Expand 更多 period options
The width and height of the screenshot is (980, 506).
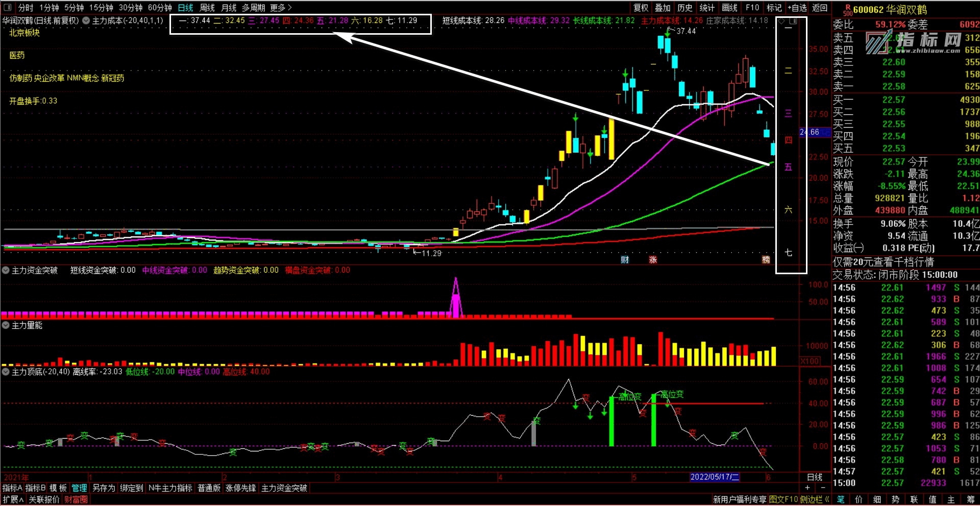[x=281, y=8]
